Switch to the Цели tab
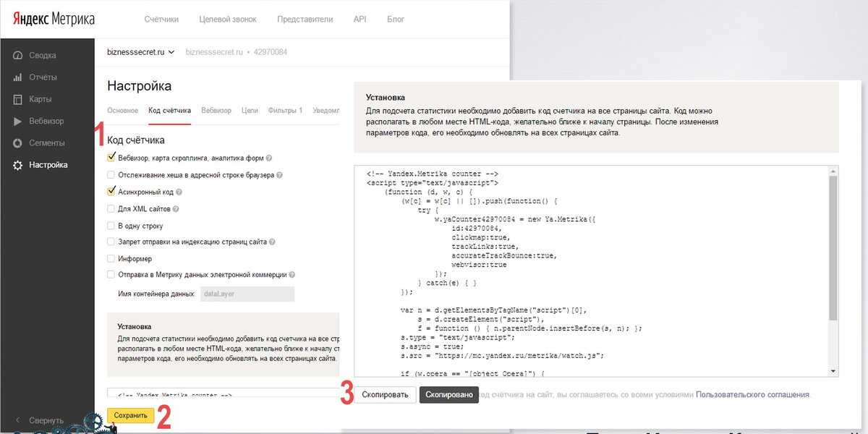 click(250, 111)
